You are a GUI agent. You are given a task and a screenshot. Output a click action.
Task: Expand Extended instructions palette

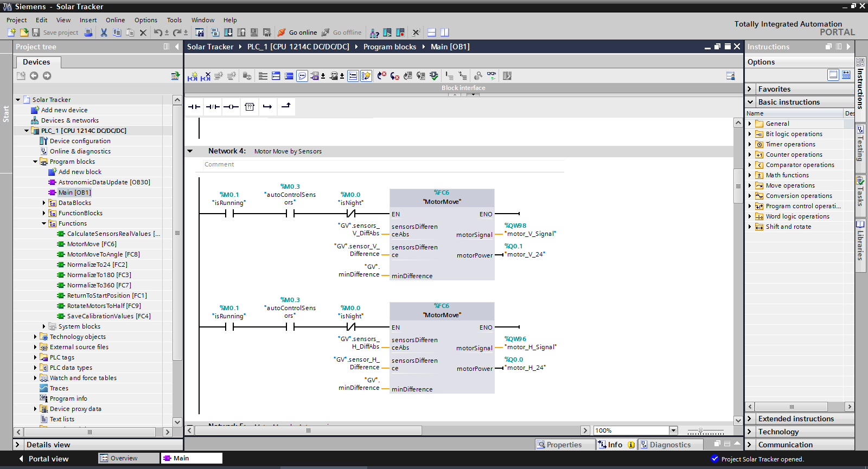click(750, 419)
